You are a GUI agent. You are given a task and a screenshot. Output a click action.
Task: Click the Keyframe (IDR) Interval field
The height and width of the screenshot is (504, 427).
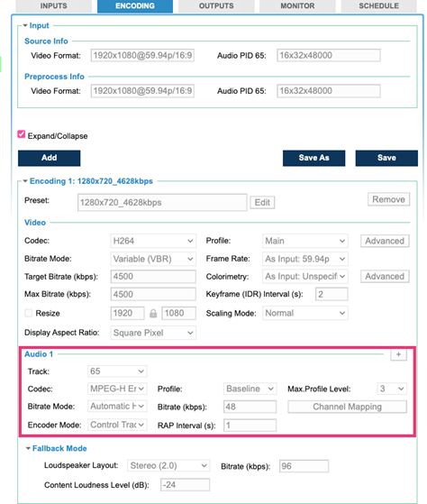pyautogui.click(x=332, y=294)
